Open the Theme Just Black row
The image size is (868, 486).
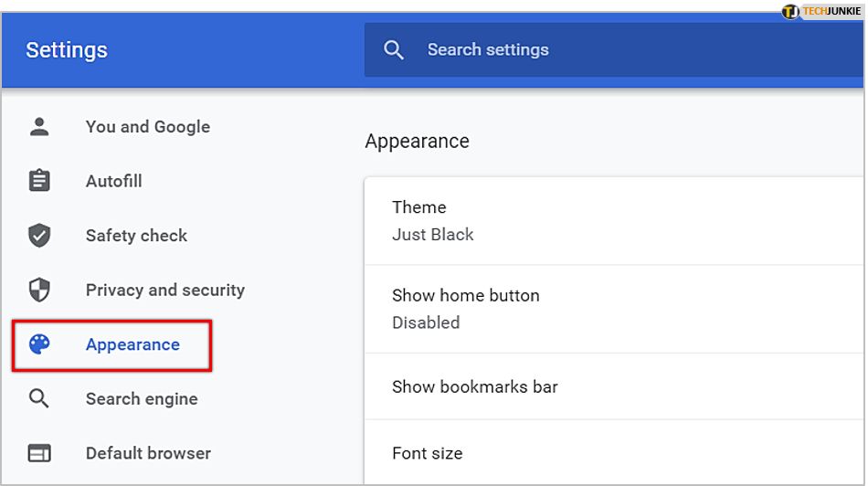tap(612, 221)
